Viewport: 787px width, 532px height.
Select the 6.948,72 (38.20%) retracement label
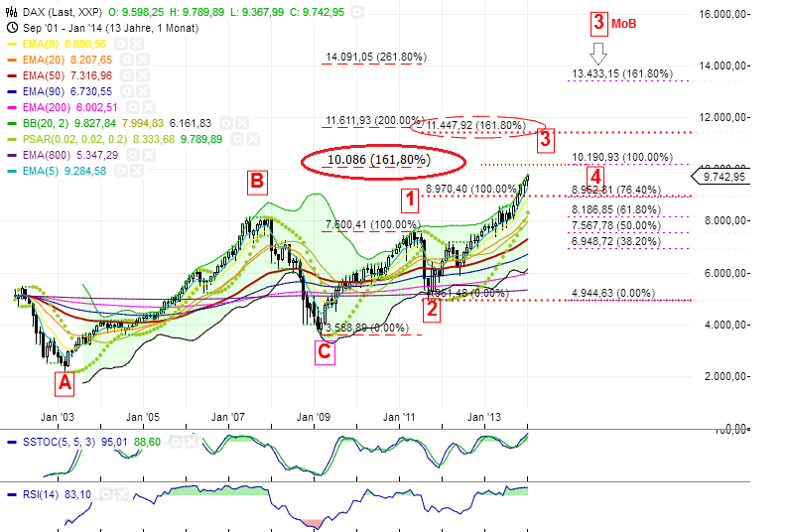point(616,242)
